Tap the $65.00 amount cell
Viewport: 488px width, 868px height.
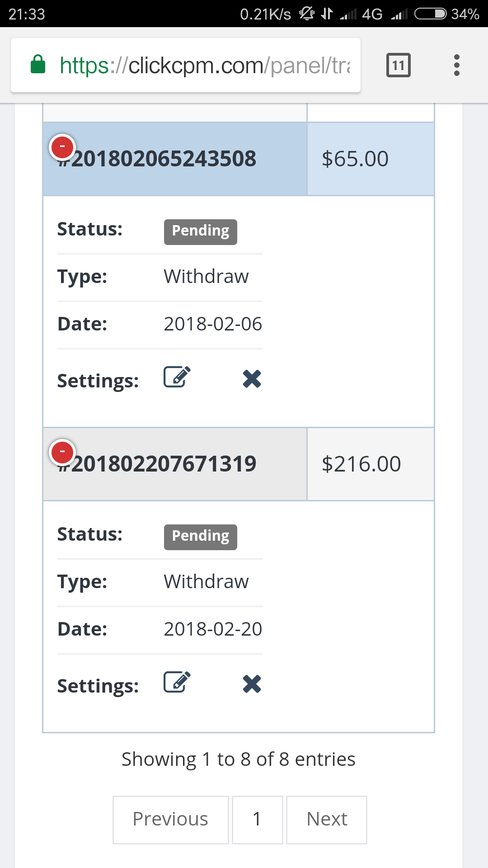[x=371, y=159]
